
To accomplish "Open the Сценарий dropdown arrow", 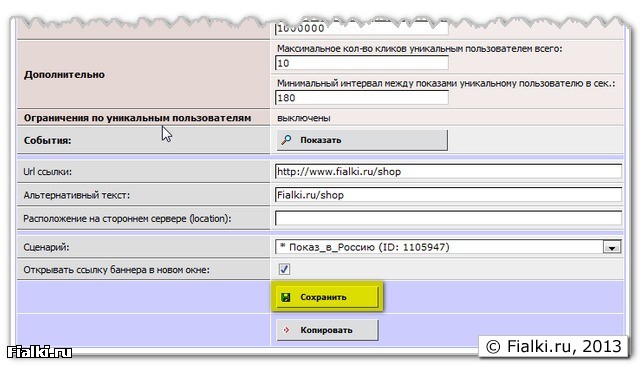I will tap(611, 247).
